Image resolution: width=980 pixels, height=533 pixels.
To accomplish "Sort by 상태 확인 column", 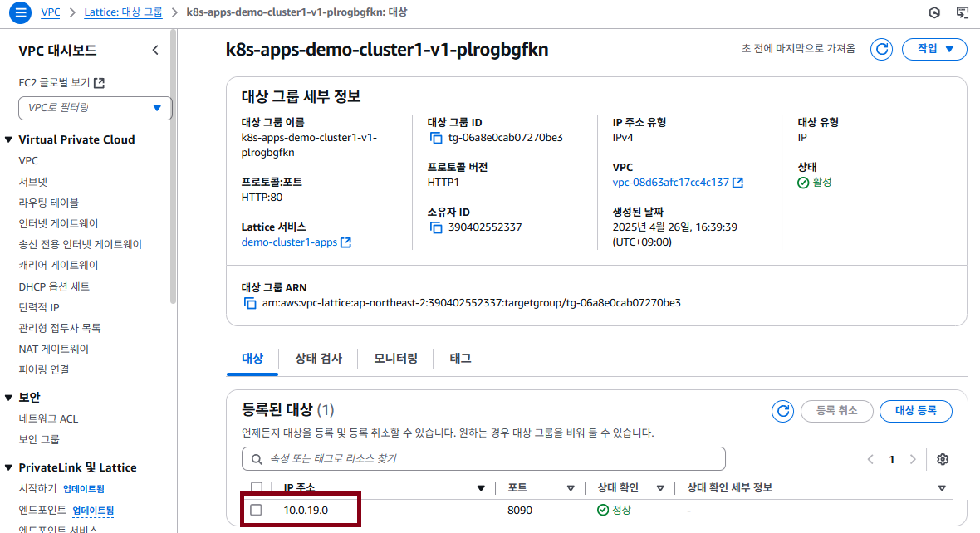I will (x=660, y=488).
